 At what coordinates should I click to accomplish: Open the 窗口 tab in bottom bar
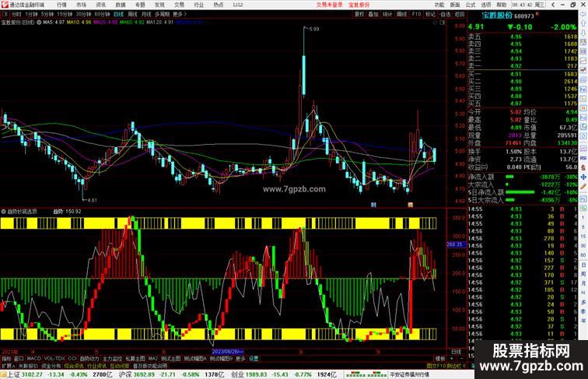pos(19,359)
